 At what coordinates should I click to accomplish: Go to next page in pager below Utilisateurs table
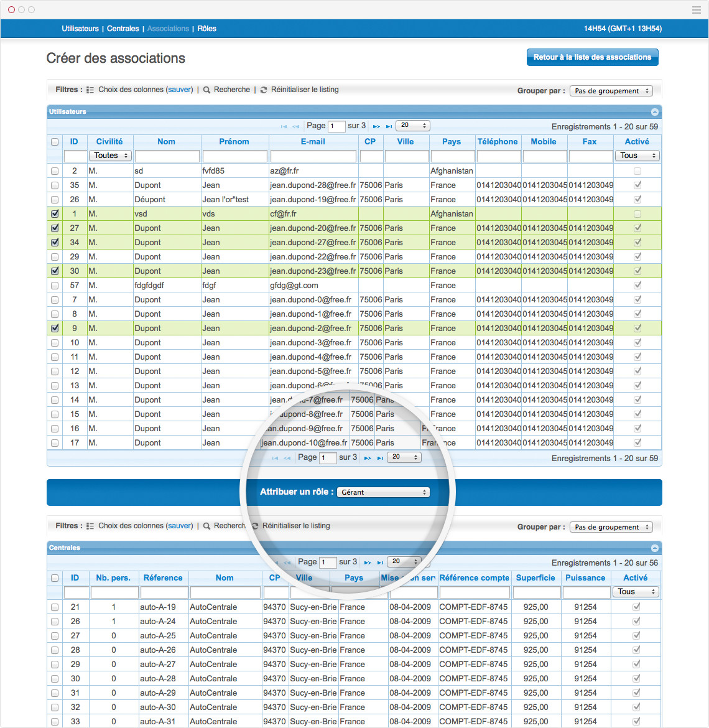[368, 458]
